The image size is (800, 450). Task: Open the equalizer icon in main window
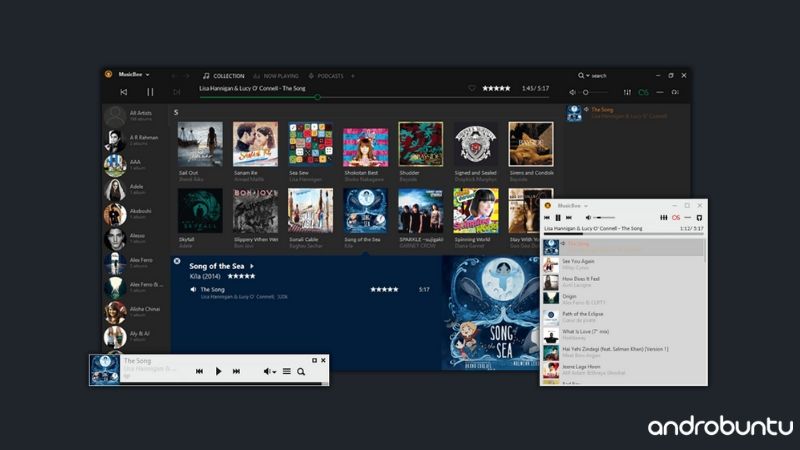point(627,92)
